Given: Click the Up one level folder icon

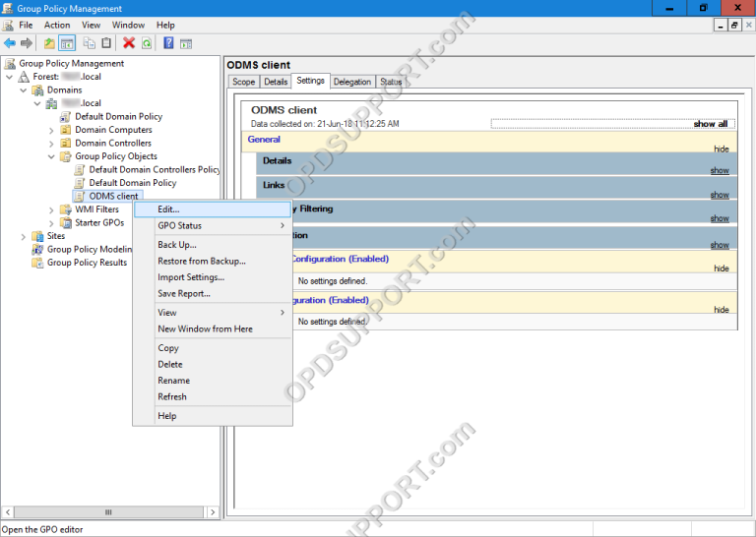Looking at the screenshot, I should point(49,43).
